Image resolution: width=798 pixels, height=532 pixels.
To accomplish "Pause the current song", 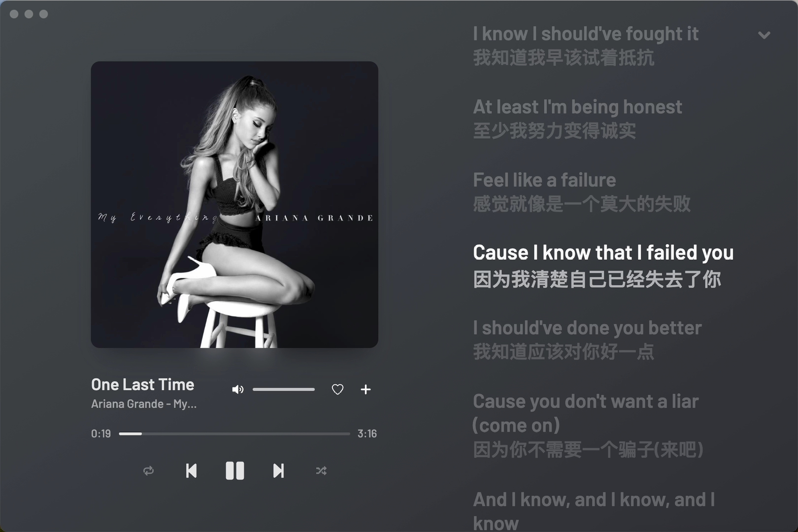I will [x=235, y=471].
